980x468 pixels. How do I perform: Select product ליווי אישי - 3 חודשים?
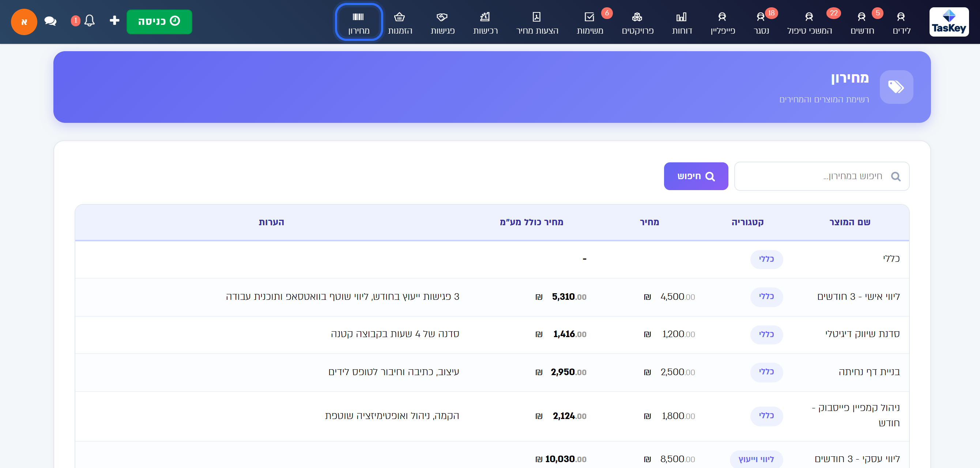858,297
